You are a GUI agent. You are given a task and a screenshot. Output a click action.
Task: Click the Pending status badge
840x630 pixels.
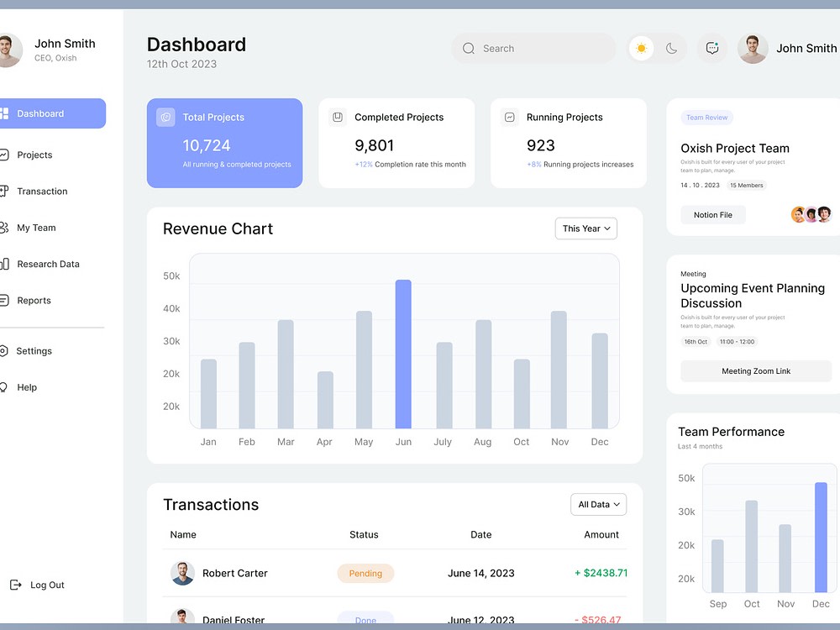365,573
